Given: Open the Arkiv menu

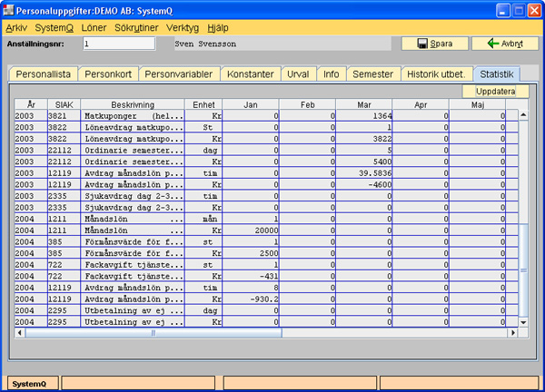Looking at the screenshot, I should click(x=16, y=28).
